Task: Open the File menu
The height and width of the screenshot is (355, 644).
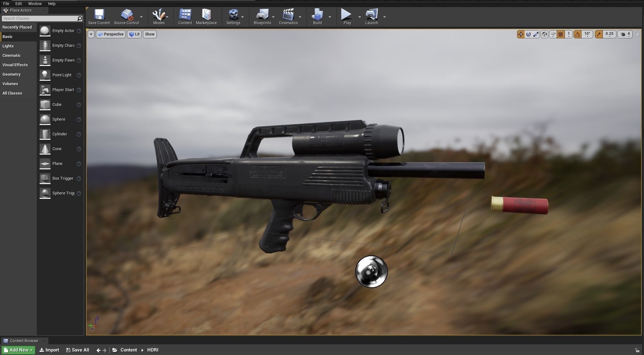Action: coord(6,3)
